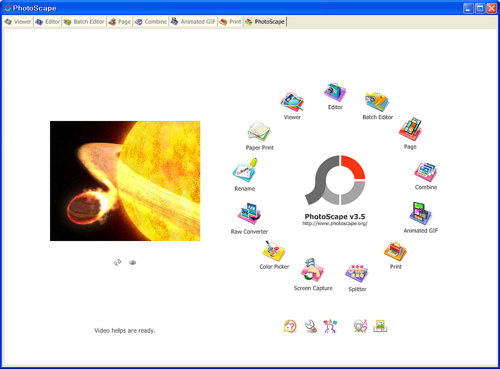Visit the photoscape.org website link

pyautogui.click(x=335, y=224)
